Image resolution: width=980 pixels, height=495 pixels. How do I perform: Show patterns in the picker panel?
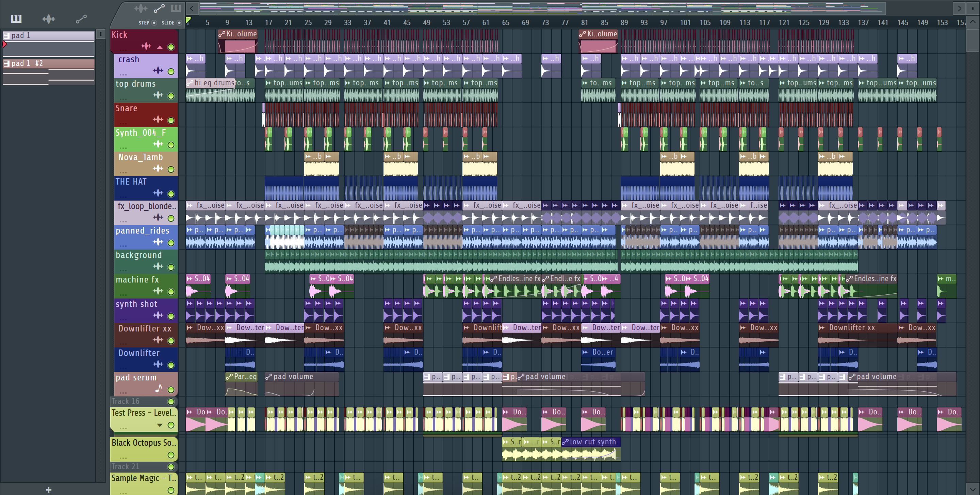(x=16, y=19)
